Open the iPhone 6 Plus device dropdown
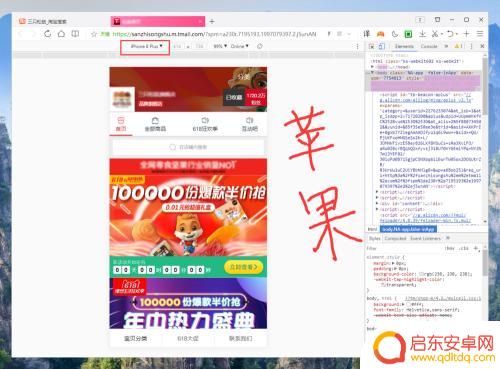 [x=146, y=46]
